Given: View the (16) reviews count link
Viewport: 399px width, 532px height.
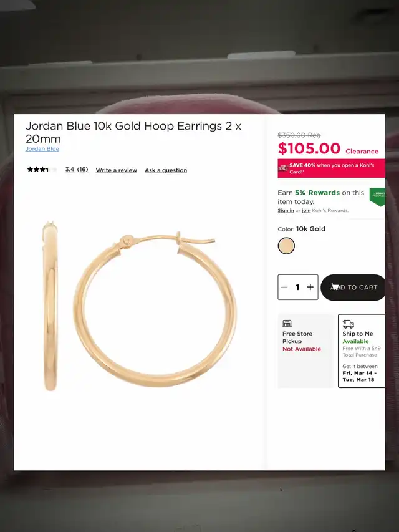Looking at the screenshot, I should [82, 170].
